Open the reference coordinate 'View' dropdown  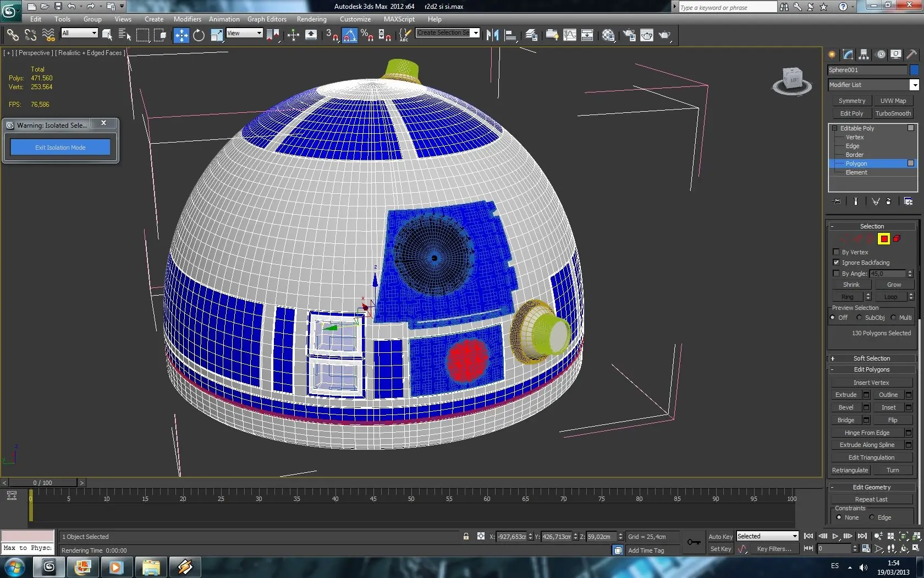coord(244,33)
